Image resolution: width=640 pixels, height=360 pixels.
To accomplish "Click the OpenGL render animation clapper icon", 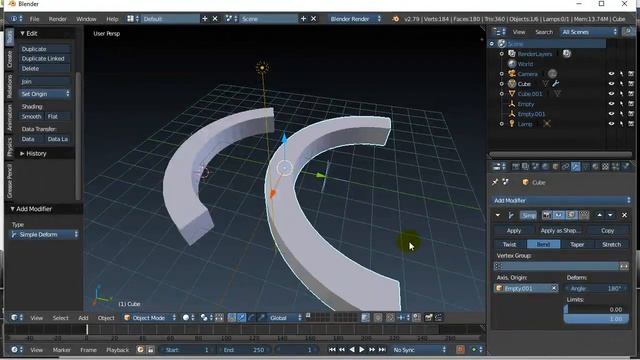I will pos(438,318).
